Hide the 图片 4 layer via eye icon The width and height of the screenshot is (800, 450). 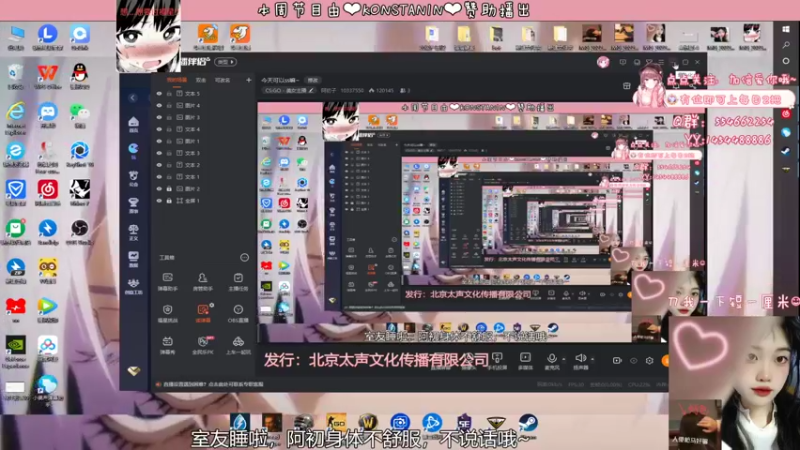159,106
